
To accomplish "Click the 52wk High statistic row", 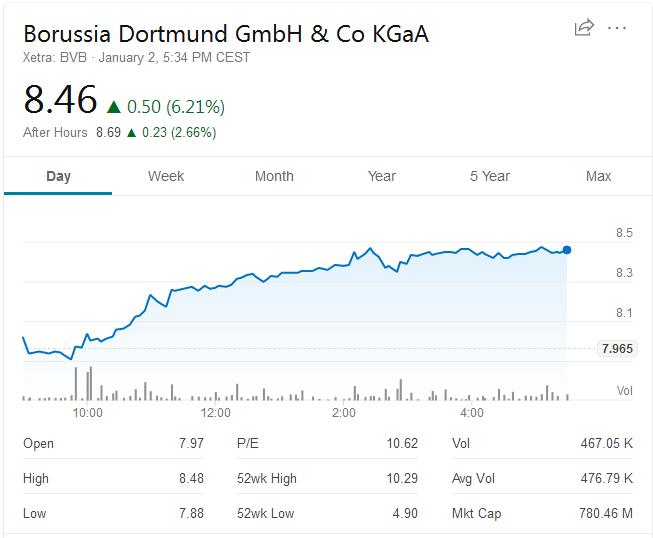I will coord(327,478).
